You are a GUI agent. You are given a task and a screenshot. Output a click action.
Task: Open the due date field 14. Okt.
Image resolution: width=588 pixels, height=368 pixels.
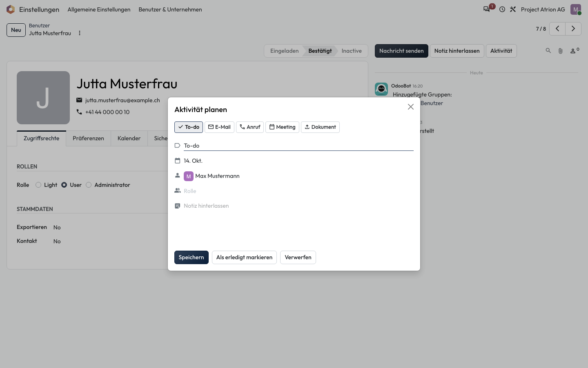click(298, 161)
